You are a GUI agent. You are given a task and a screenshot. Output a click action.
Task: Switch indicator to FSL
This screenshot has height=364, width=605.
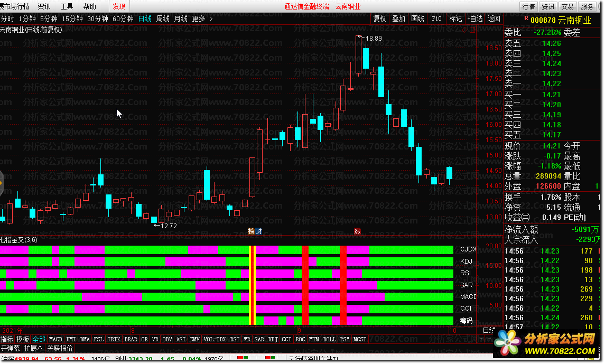[99, 339]
